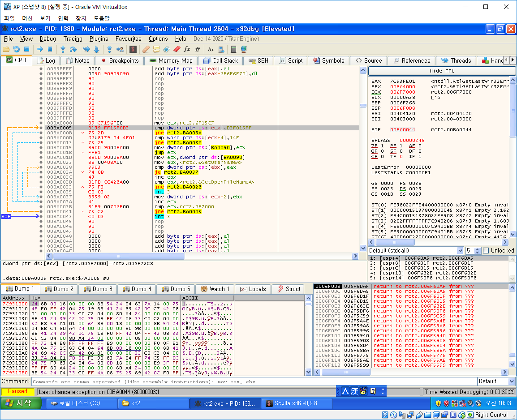Click the Hide FPU button
The width and height of the screenshot is (517, 420).
coord(442,71)
